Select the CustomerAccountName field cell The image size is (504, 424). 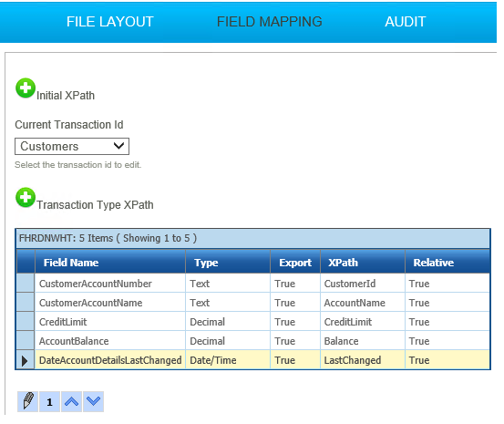point(110,303)
